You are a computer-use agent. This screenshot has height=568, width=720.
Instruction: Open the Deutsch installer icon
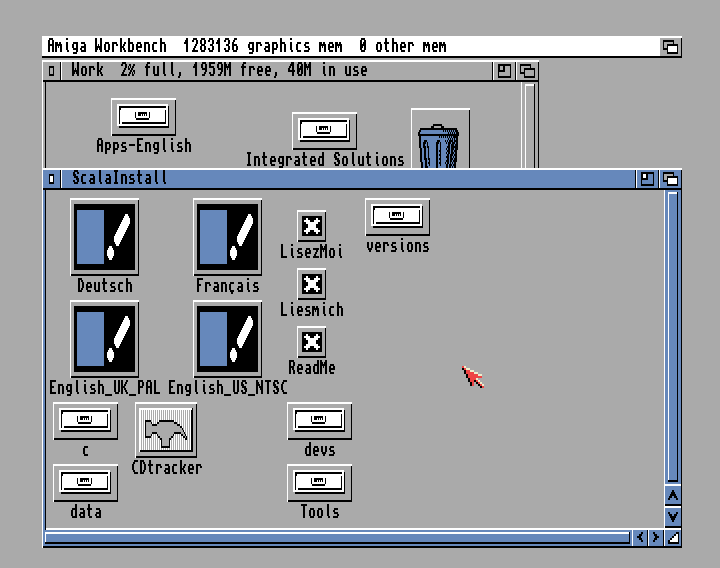105,237
